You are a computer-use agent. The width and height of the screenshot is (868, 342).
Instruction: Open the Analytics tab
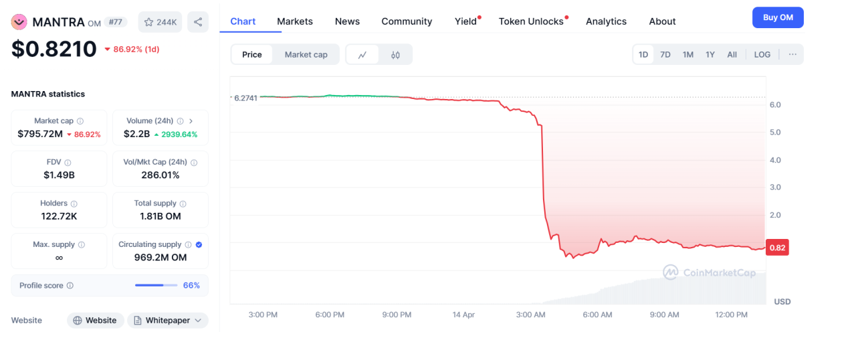[606, 21]
